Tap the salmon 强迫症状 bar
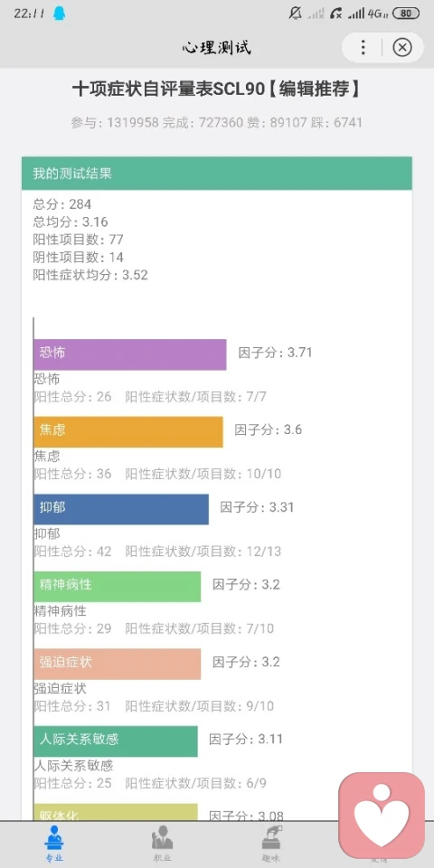434x868 pixels. (118, 665)
